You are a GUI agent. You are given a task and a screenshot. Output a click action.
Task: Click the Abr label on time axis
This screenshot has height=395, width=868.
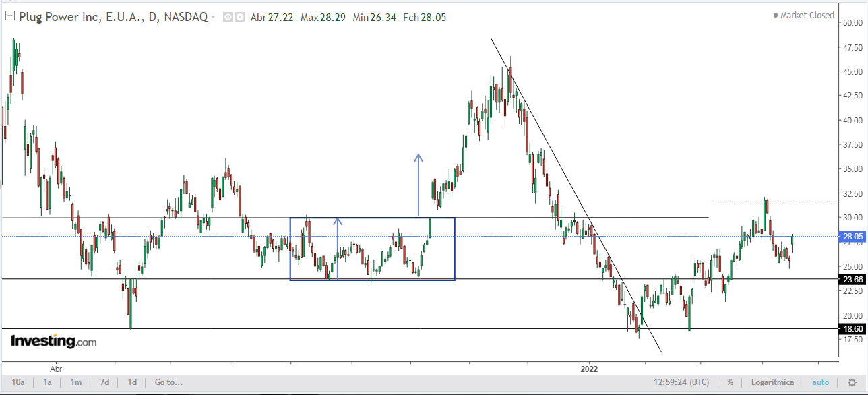[x=56, y=369]
